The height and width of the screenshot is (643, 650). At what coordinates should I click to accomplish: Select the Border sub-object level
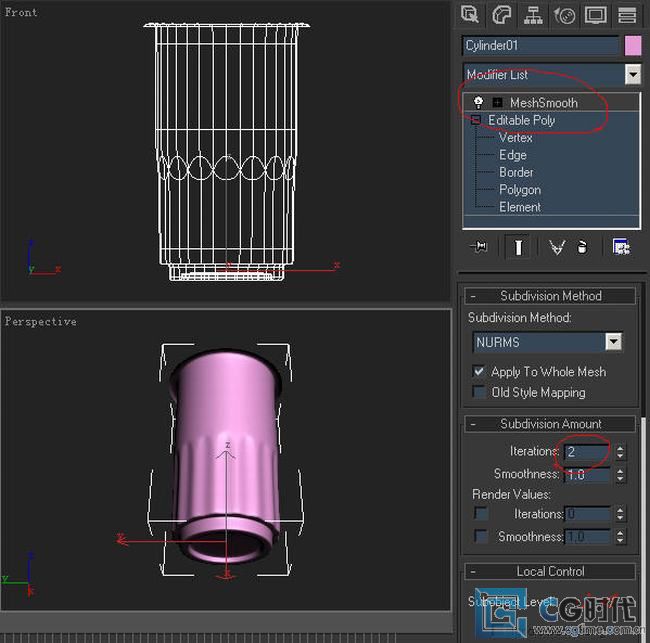(516, 172)
